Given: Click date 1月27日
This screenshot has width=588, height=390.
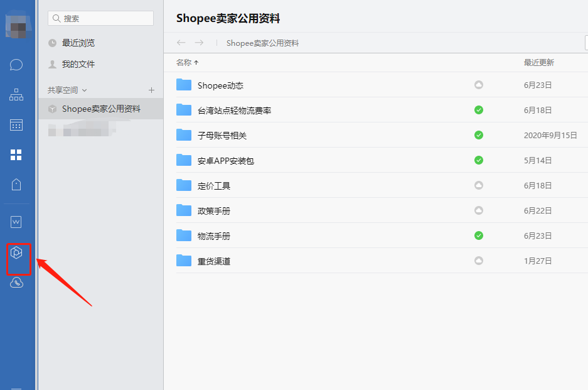Looking at the screenshot, I should [x=538, y=261].
